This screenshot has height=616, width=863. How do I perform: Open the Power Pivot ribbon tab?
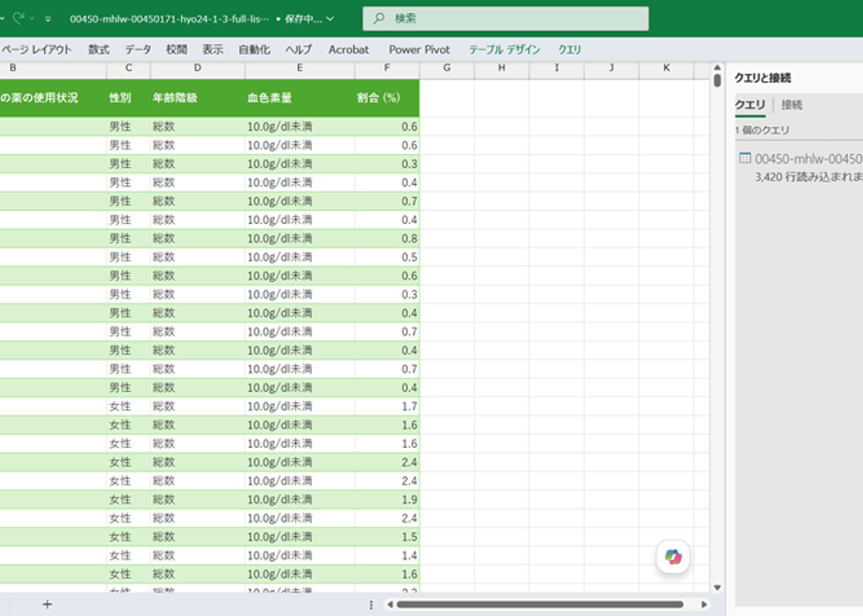(419, 49)
